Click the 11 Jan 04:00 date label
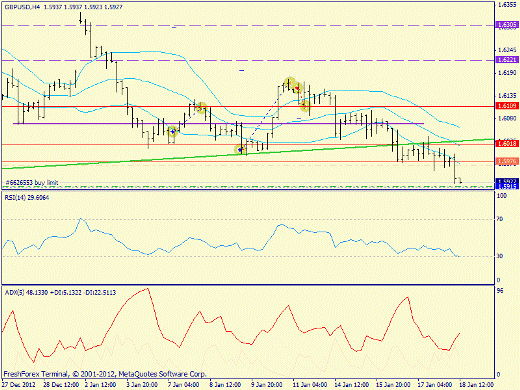The height and width of the screenshot is (390, 520). 310,384
